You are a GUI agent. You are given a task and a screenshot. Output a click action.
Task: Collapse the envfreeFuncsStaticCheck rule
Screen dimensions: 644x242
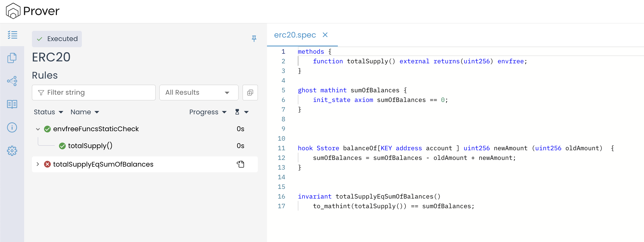point(38,129)
